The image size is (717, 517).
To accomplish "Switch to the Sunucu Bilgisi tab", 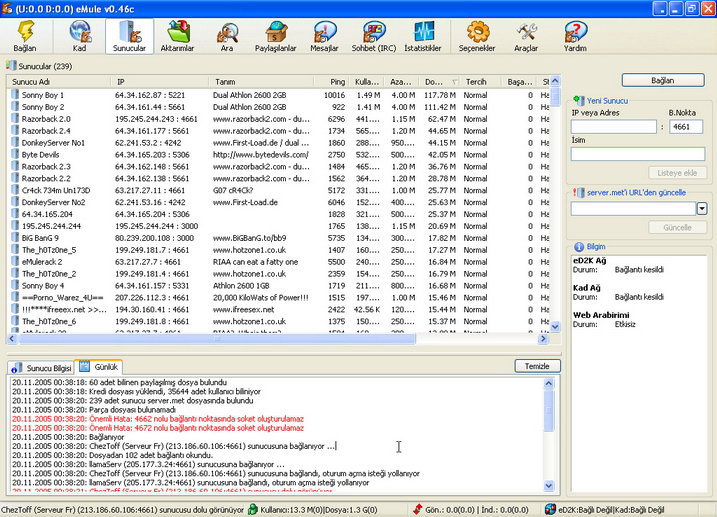I will pyautogui.click(x=41, y=368).
